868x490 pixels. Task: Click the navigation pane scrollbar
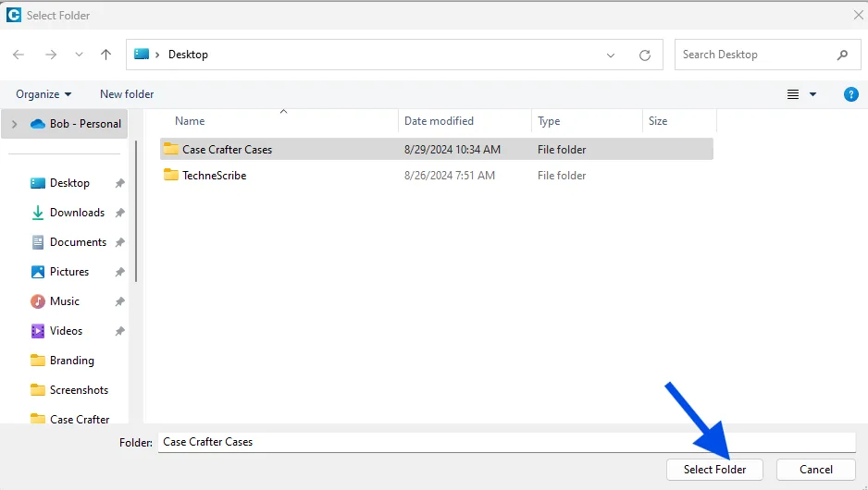coord(136,212)
